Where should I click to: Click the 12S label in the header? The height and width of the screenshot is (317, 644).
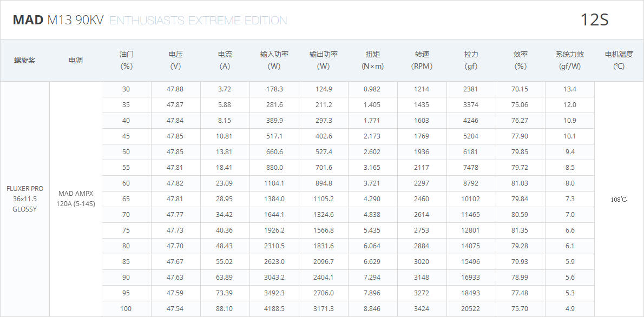(594, 20)
